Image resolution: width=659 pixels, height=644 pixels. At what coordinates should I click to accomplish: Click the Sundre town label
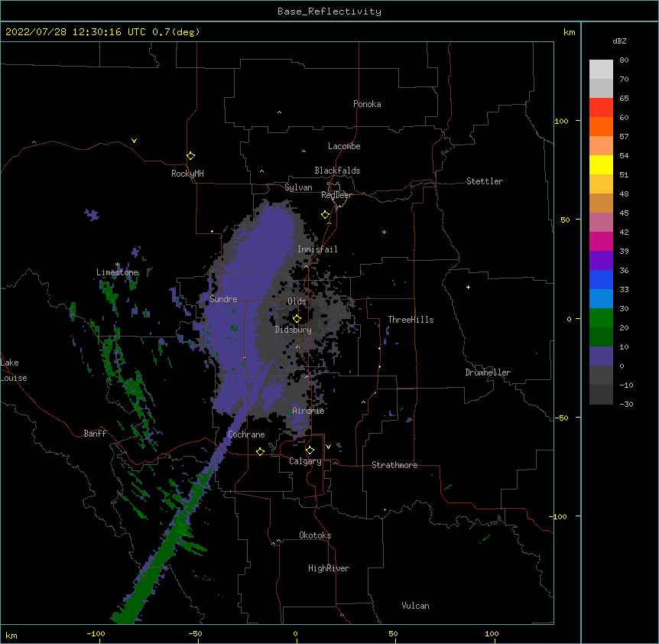223,299
